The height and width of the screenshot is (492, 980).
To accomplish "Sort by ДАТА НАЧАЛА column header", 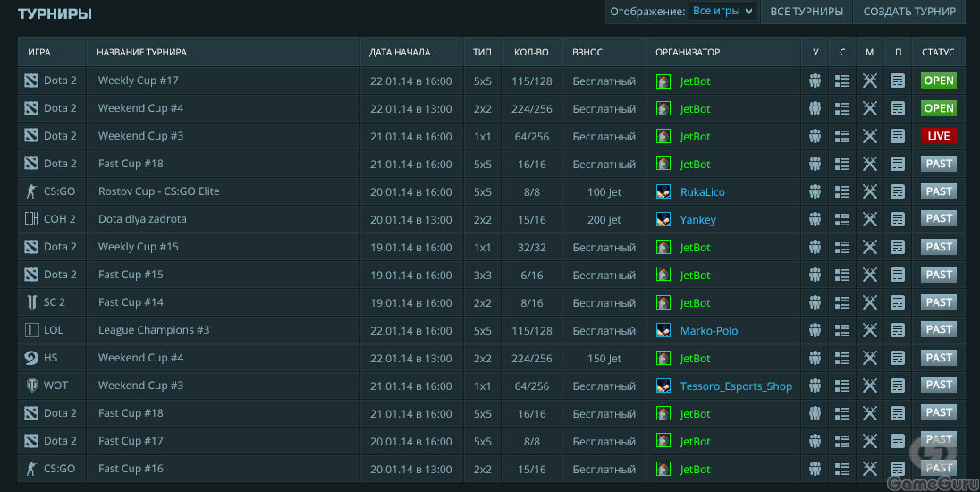I will pyautogui.click(x=400, y=53).
